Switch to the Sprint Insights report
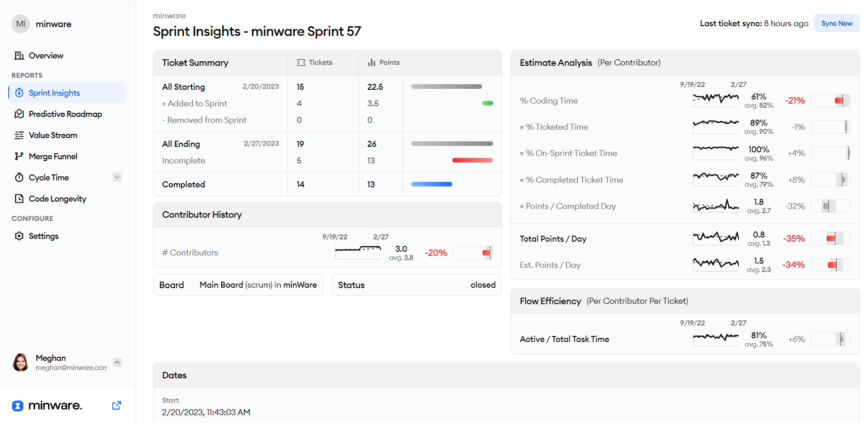Viewport: 868px width, 423px height. (x=54, y=93)
